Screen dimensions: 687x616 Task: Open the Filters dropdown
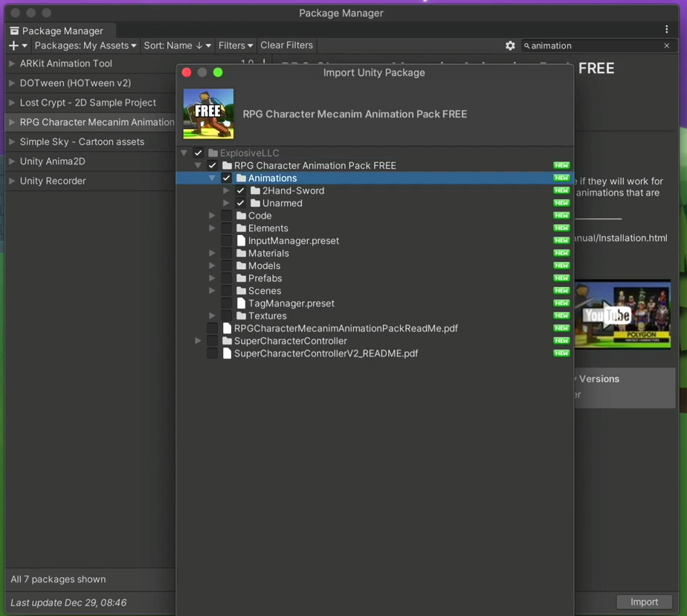235,45
